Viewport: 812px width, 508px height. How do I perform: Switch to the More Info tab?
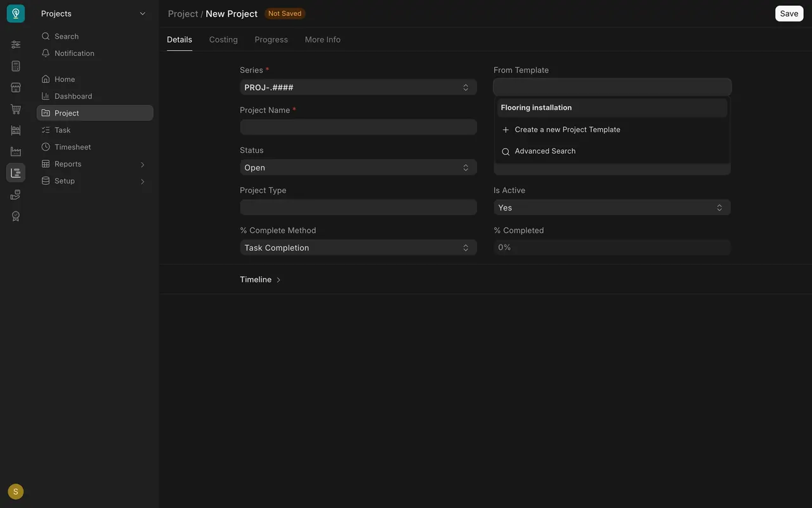(323, 39)
